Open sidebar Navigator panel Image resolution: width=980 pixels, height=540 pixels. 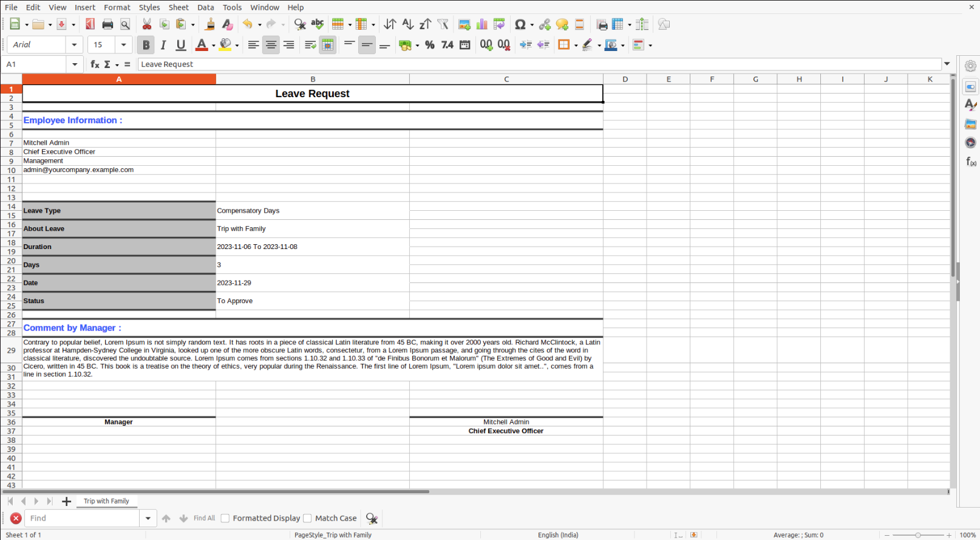[970, 143]
